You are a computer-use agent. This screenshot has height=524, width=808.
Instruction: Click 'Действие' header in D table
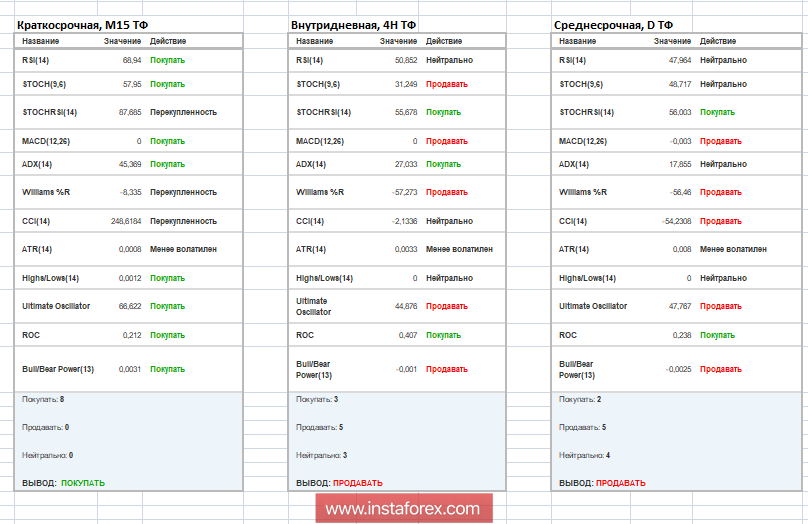point(718,41)
